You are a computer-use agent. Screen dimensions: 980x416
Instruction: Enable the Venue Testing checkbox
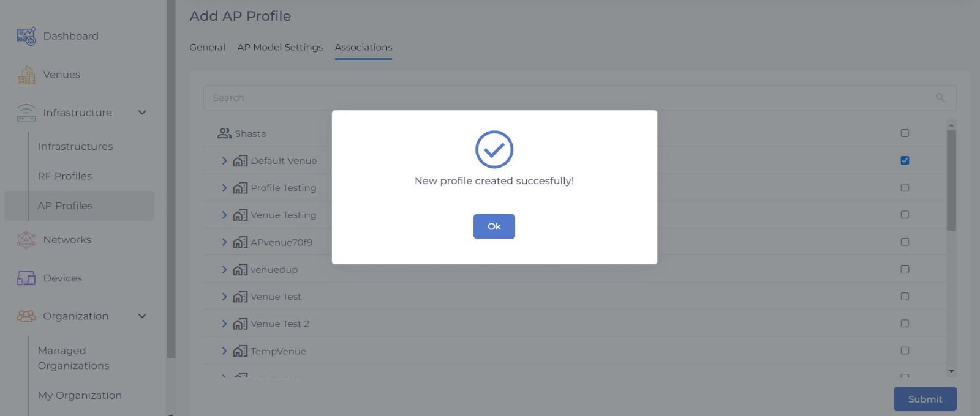(x=905, y=215)
